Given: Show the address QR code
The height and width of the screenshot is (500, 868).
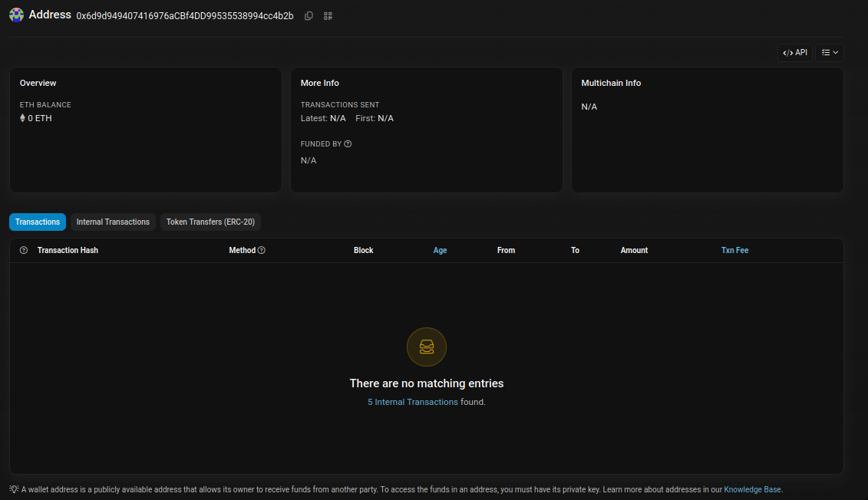Looking at the screenshot, I should 328,16.
